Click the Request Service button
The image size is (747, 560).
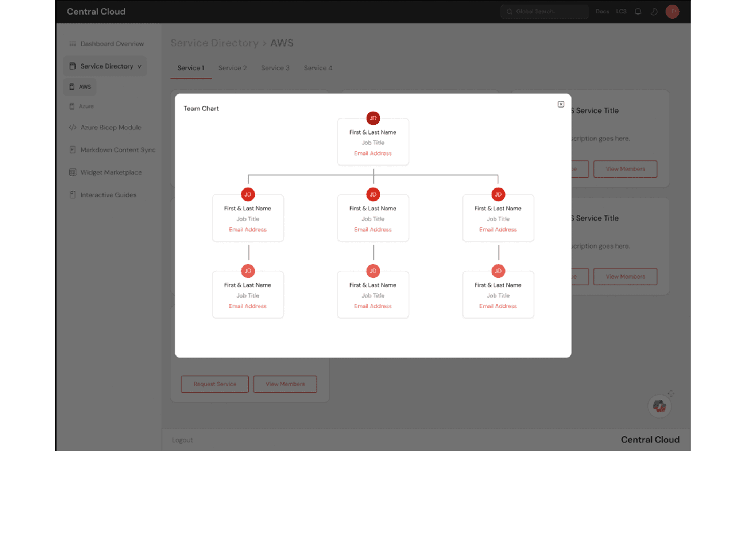(x=215, y=384)
